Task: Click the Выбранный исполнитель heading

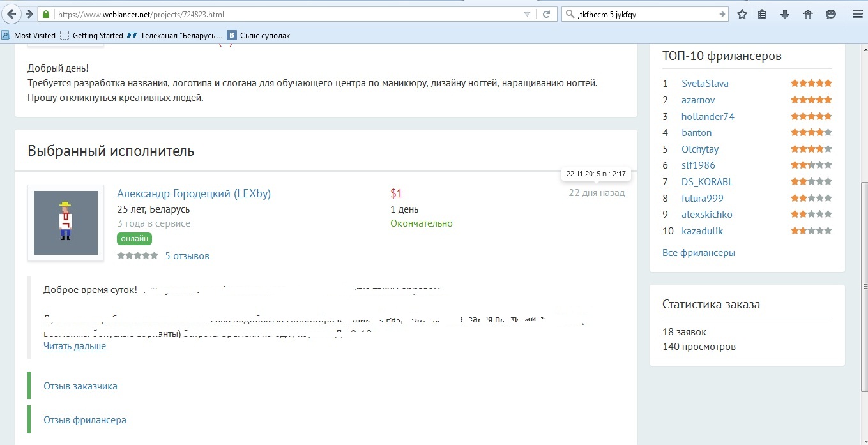Action: 111,151
